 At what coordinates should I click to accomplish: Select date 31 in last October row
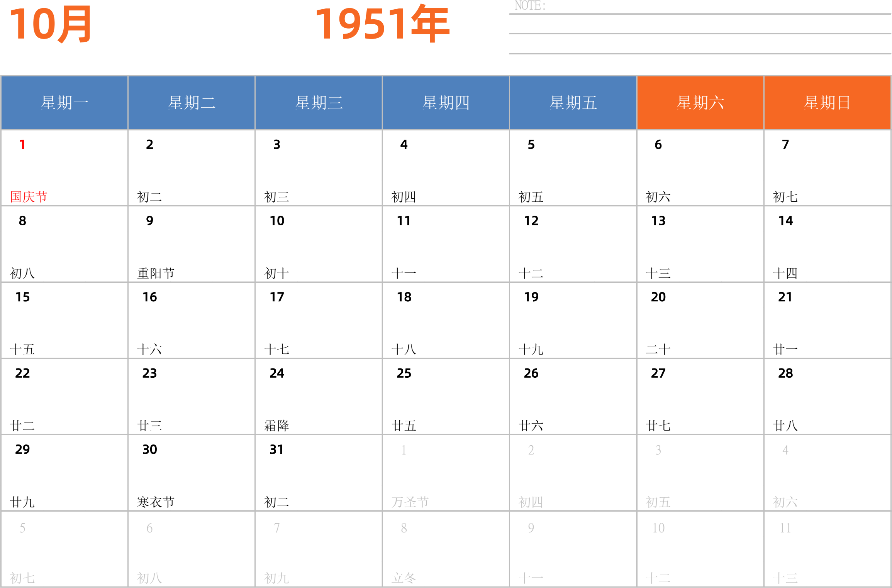(x=318, y=473)
